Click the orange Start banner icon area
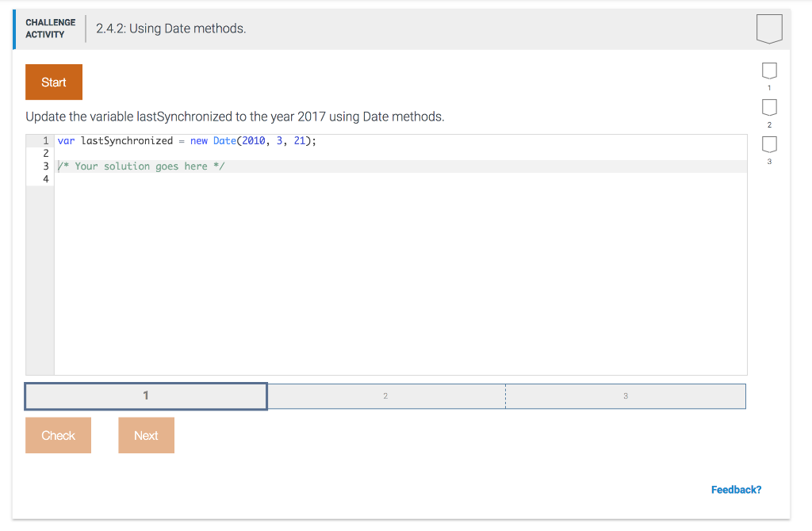The width and height of the screenshot is (812, 531). (53, 82)
